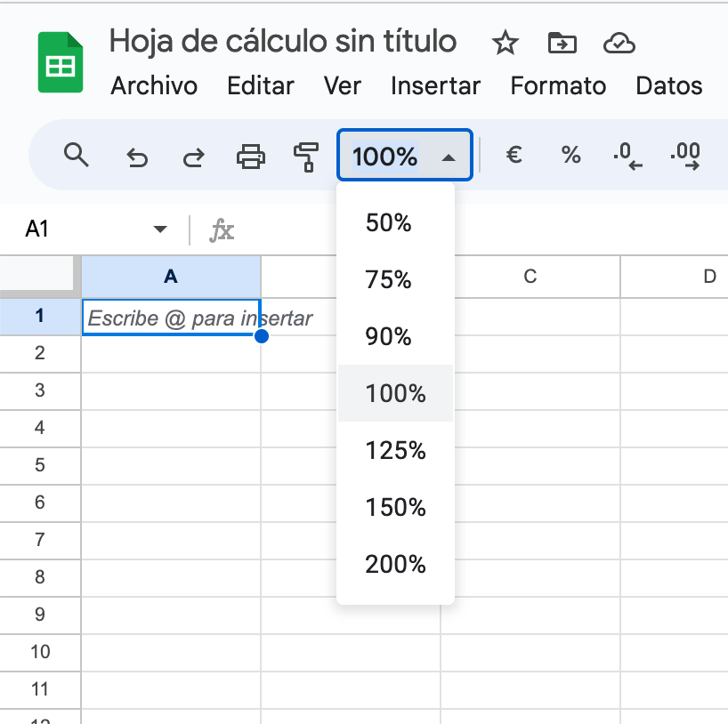This screenshot has width=728, height=724.
Task: Expand the A1 name box dropdown arrow
Action: 160,229
